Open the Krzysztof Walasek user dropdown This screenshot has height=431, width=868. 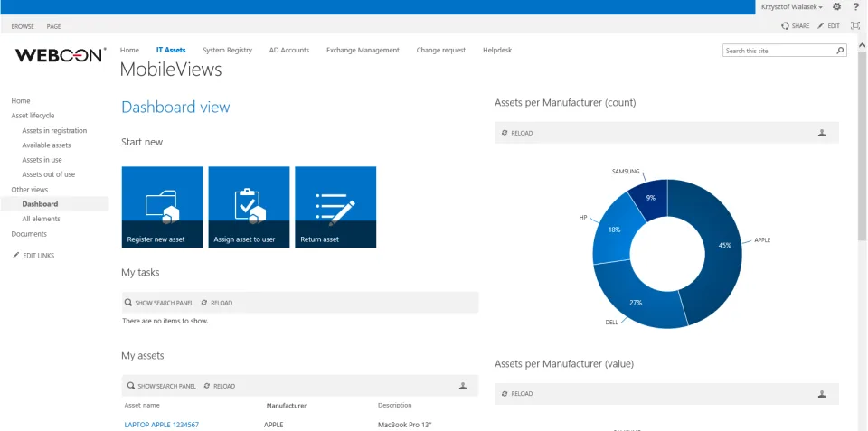(793, 6)
